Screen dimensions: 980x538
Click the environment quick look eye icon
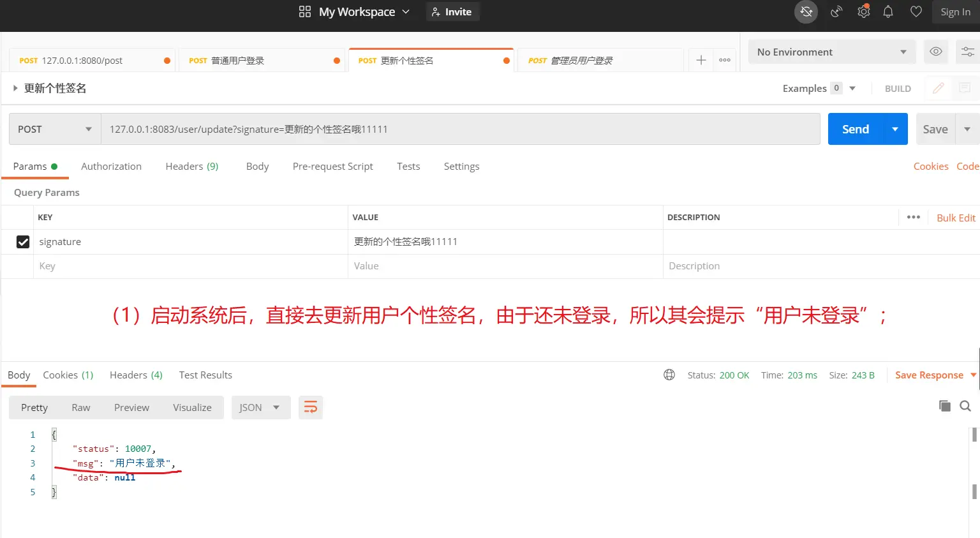tap(935, 52)
